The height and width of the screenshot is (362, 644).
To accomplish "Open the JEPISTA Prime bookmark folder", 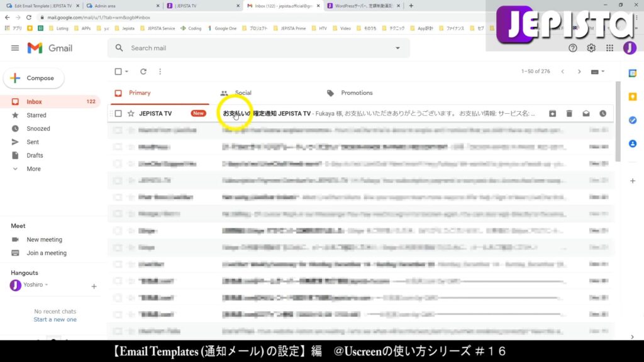I will [289, 28].
